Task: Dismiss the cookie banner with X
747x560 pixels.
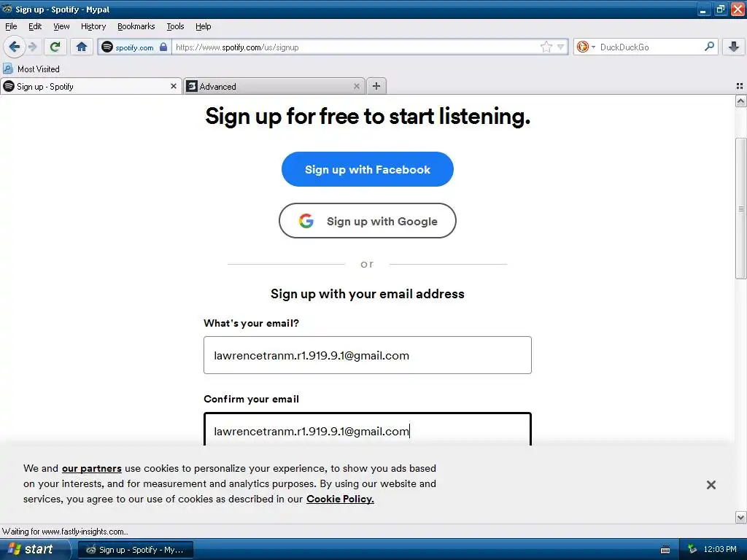Action: (x=711, y=485)
